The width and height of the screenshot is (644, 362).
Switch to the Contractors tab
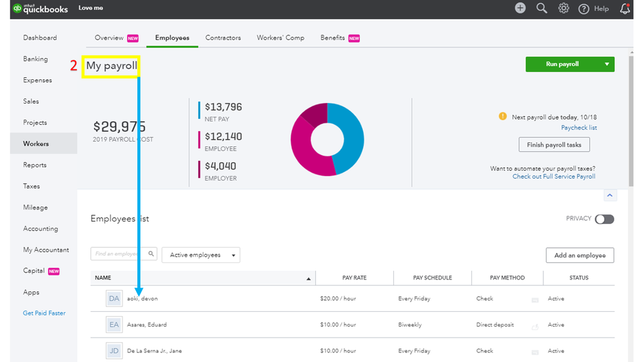pyautogui.click(x=223, y=38)
